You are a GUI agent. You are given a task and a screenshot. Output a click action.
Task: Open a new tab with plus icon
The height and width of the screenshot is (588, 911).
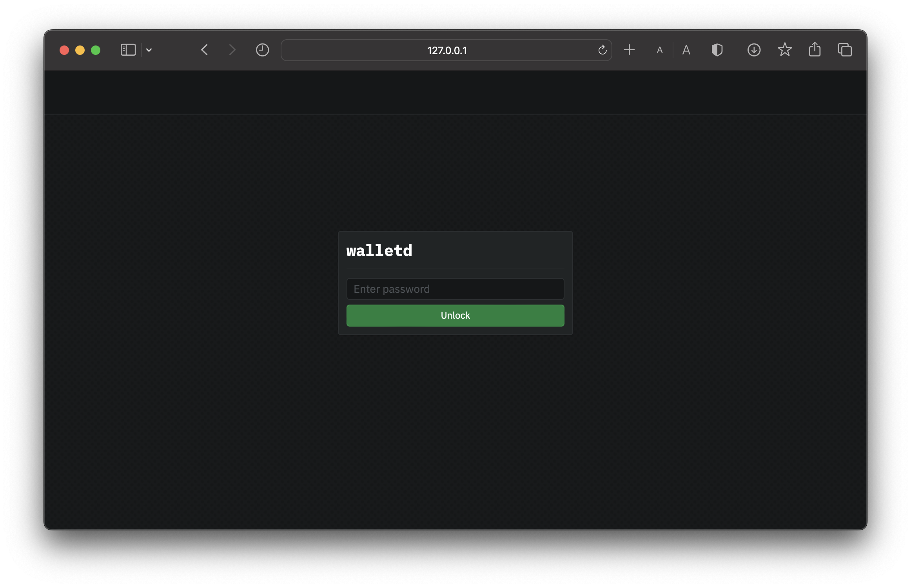pyautogui.click(x=629, y=50)
